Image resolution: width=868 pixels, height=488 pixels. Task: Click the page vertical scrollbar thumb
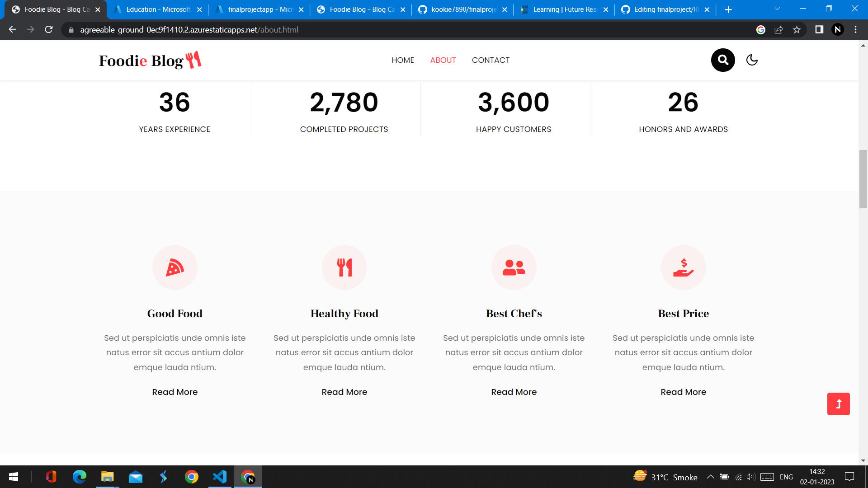863,179
